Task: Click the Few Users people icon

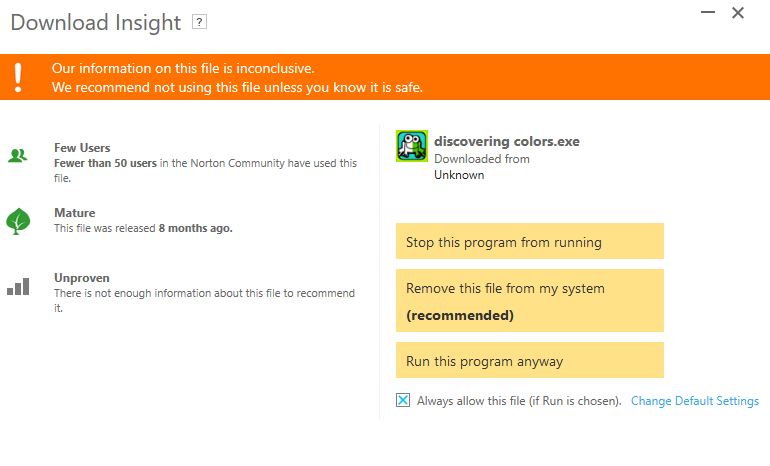Action: (18, 156)
